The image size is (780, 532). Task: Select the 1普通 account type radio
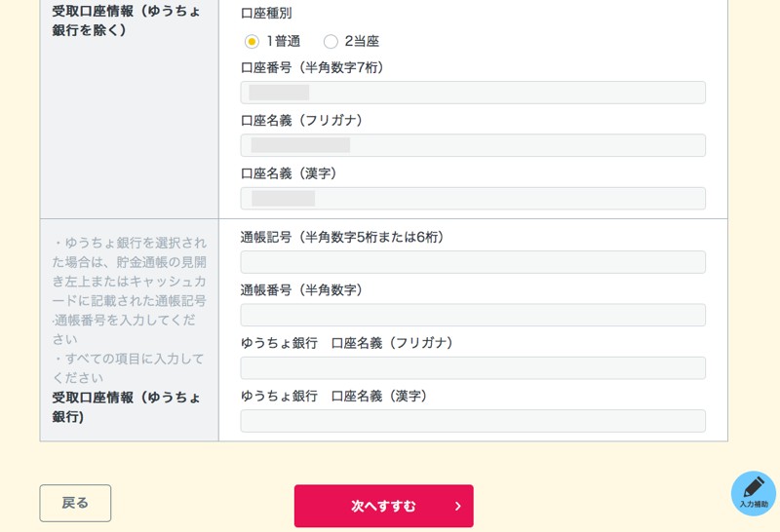click(252, 42)
